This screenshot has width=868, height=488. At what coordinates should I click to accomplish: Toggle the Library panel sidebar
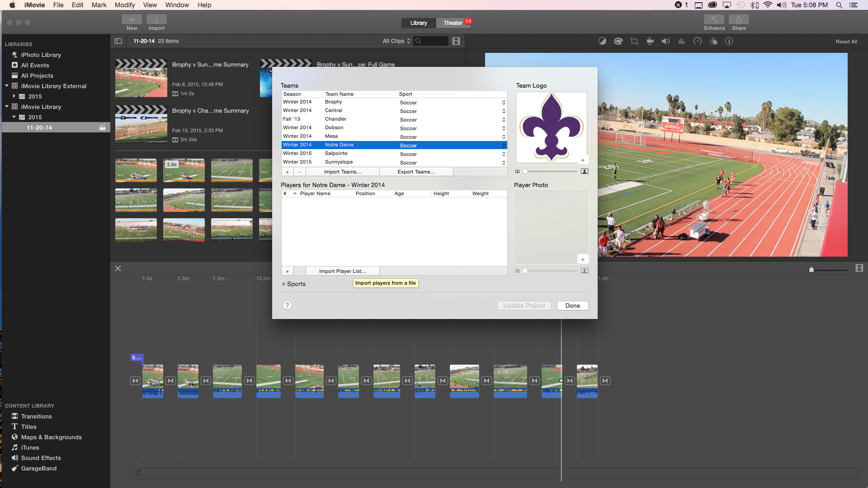(x=118, y=41)
